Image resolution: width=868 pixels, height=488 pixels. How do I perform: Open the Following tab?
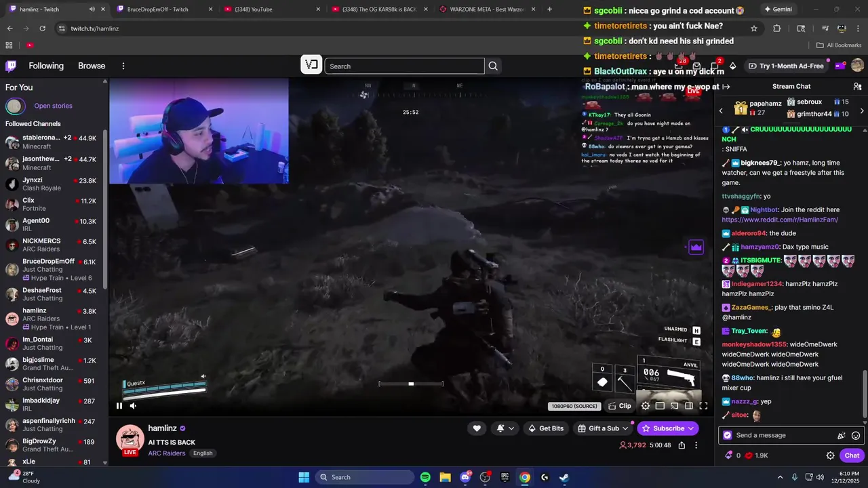pyautogui.click(x=46, y=66)
